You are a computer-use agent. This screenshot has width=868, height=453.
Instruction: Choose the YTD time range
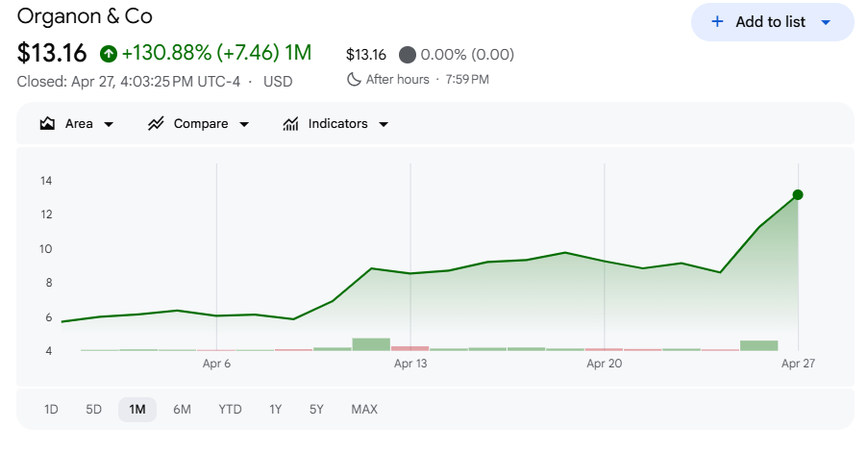[230, 410]
